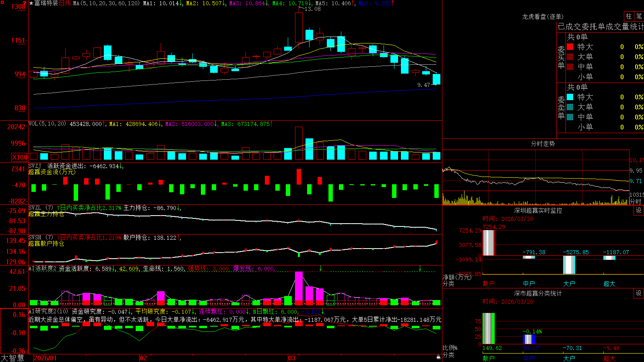Click the 已成交委托单成交量统计 heading
Viewport: 644px width, 362px height.
(x=601, y=27)
